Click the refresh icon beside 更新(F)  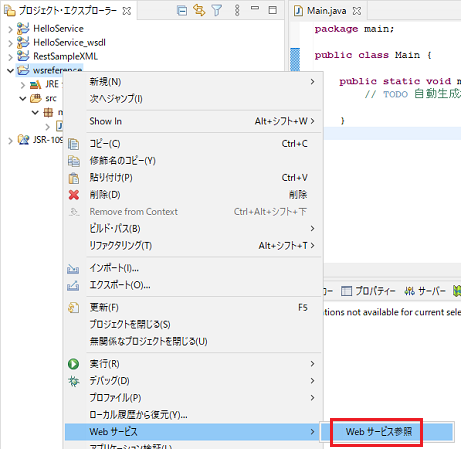[x=74, y=307]
